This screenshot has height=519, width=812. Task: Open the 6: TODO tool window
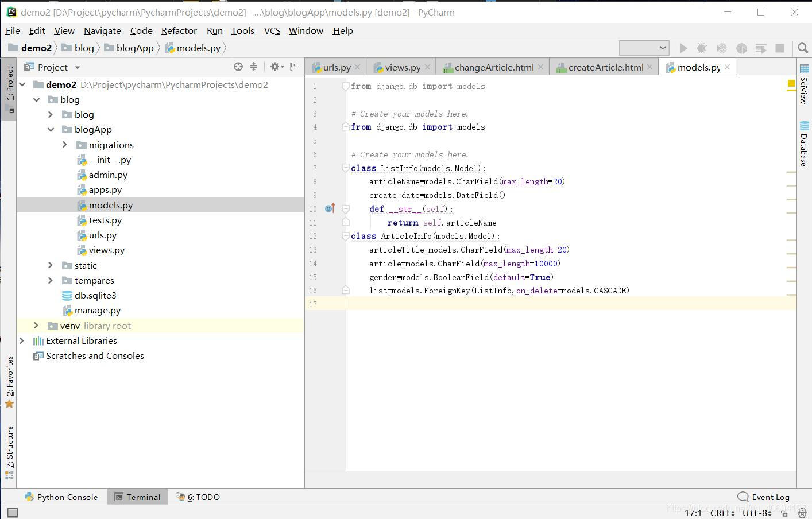click(x=198, y=497)
